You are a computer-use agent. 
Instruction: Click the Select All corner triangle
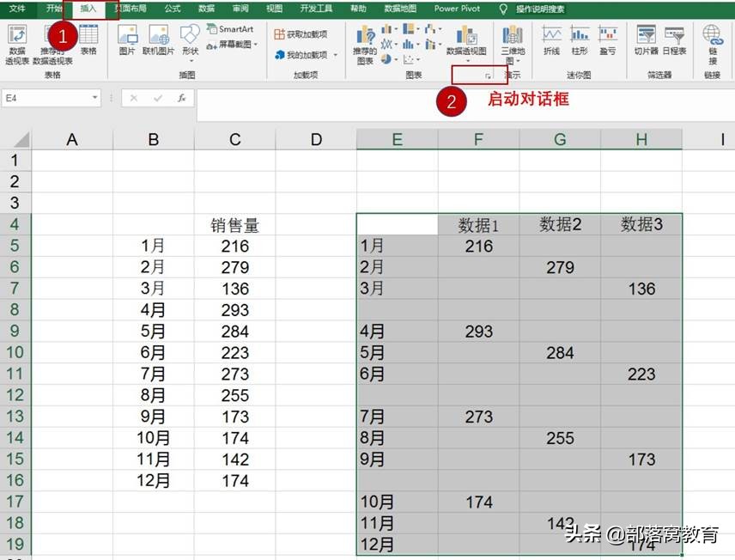21,140
